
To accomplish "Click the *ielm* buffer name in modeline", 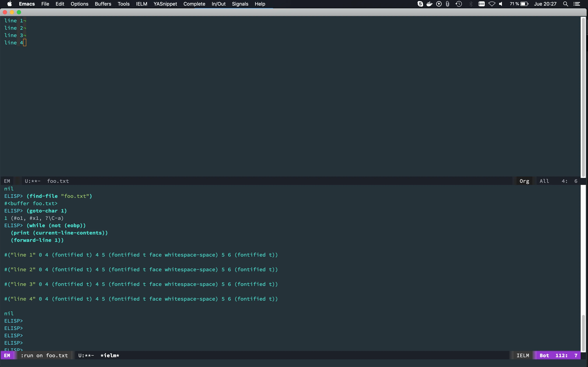I will [110, 355].
